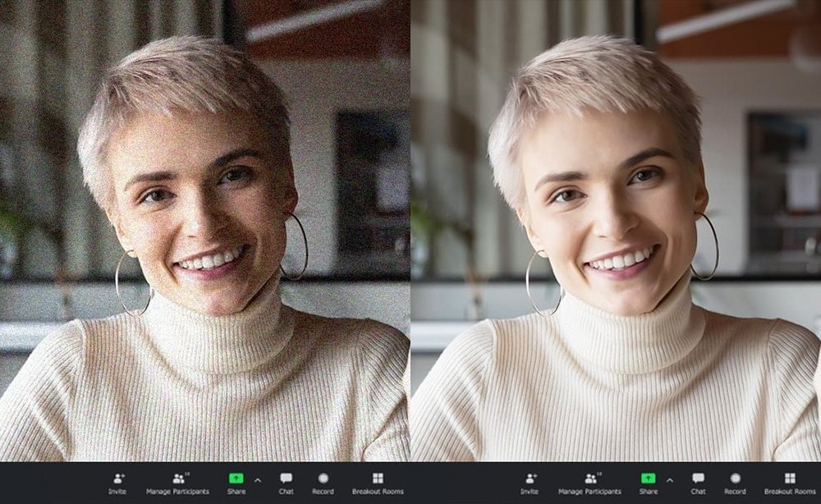Viewport: 821px width, 504px height.
Task: Expand the share options chevron in the left toolbar
Action: click(x=257, y=479)
